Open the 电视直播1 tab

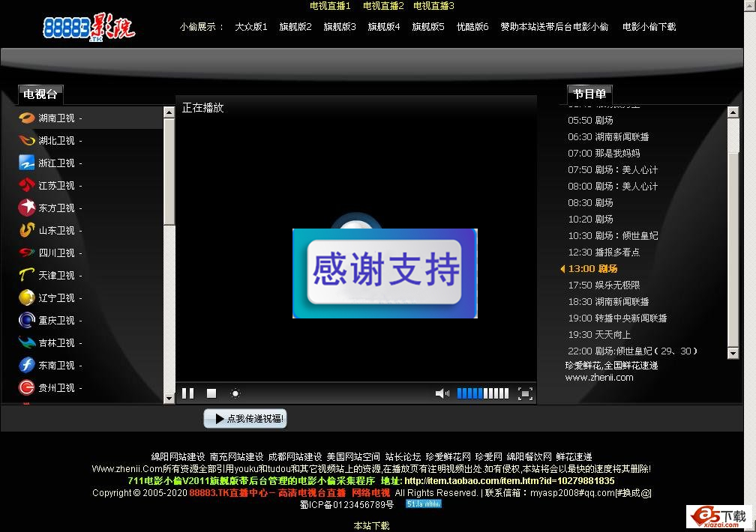[330, 6]
